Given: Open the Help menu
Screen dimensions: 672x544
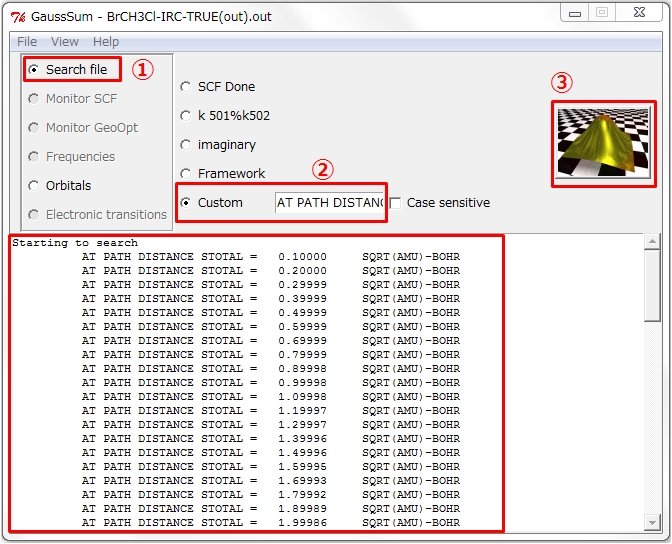Looking at the screenshot, I should (106, 42).
